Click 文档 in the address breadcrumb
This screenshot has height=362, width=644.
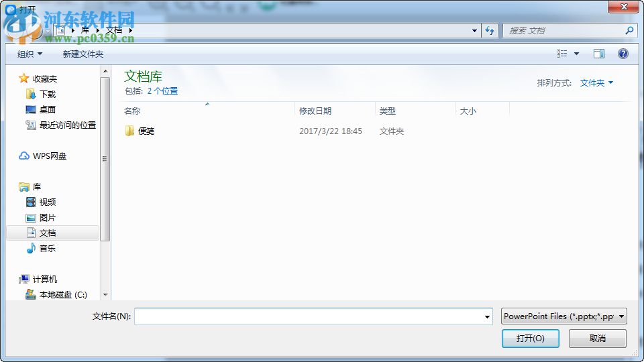point(114,30)
